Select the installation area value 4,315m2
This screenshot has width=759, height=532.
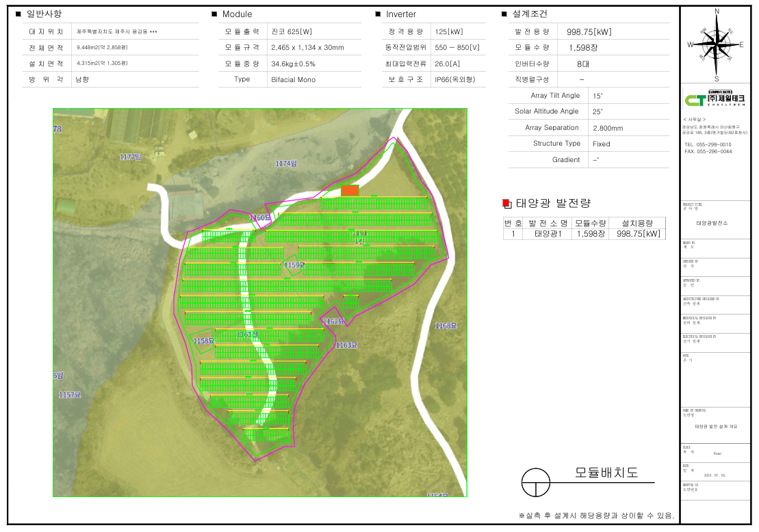[102, 64]
